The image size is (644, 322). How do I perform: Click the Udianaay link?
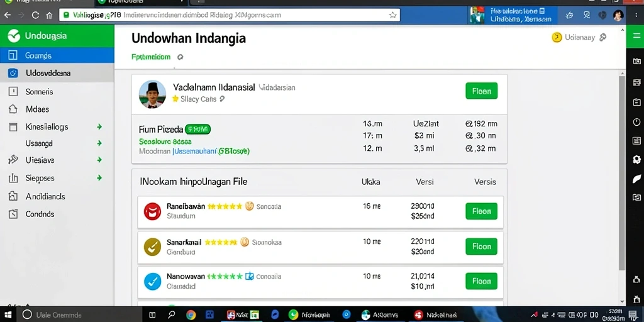pos(579,37)
